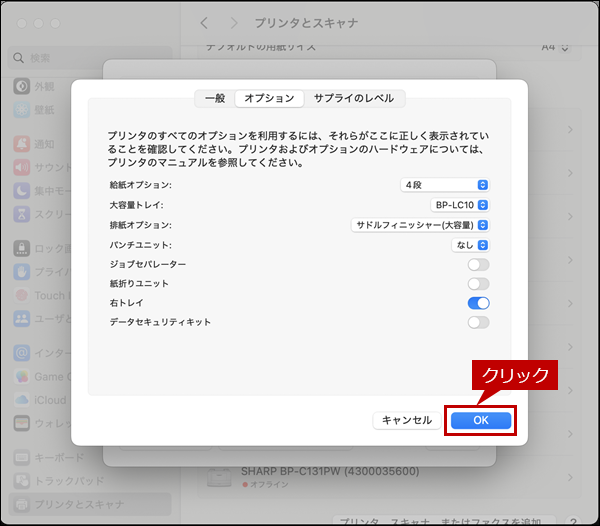Open the パンチユニット dropdown showing なし

[469, 244]
